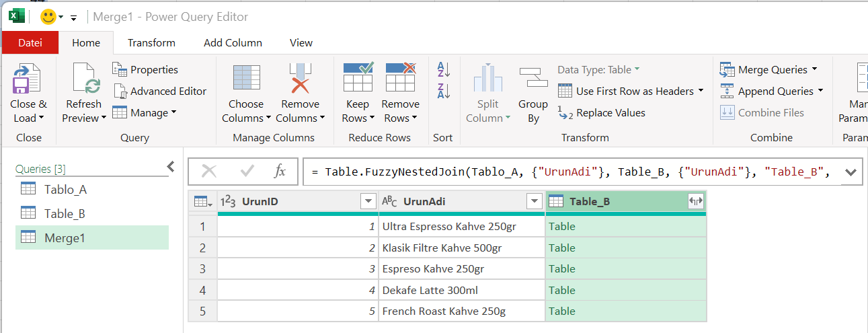Click the Group By icon
This screenshot has height=333, width=868.
point(532,79)
